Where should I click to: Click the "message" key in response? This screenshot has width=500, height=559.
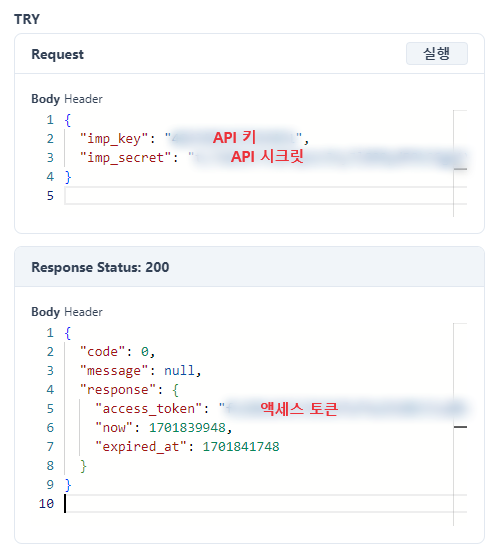click(x=114, y=371)
